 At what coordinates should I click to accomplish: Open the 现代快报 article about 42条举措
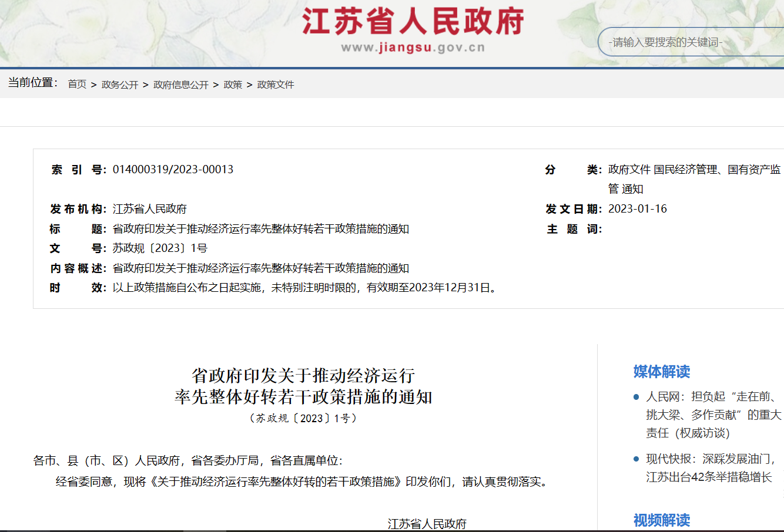point(710,468)
